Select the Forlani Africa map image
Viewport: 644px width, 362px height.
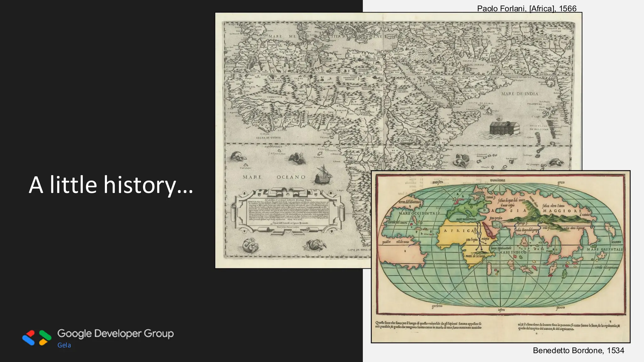(398, 140)
